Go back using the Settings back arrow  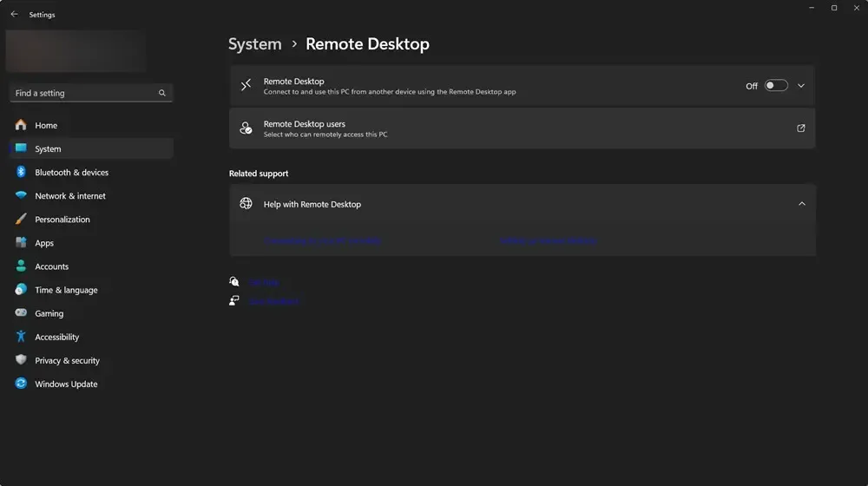click(x=15, y=15)
